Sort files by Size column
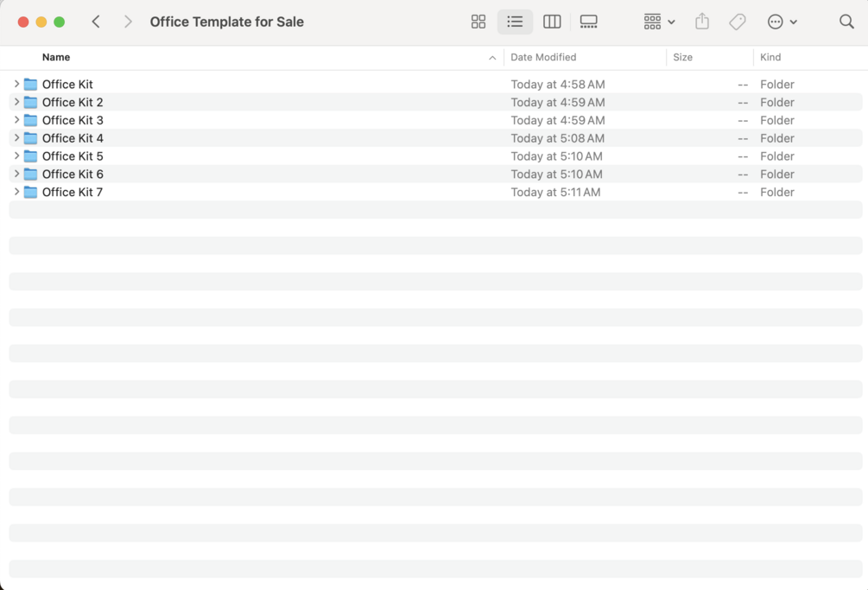The image size is (868, 590). pyautogui.click(x=682, y=57)
